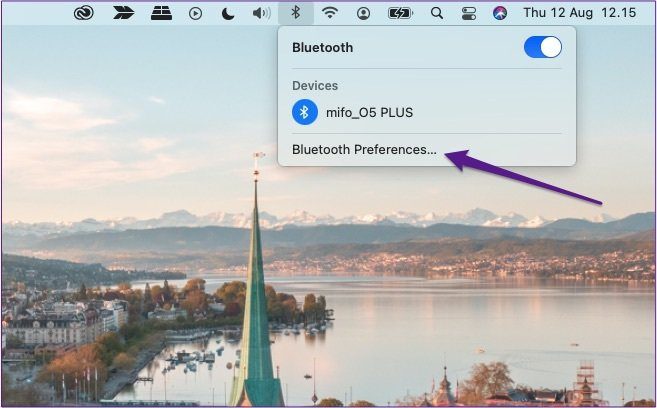Open the stacked-blocks menu bar app icon
657x408 pixels.
pos(161,13)
